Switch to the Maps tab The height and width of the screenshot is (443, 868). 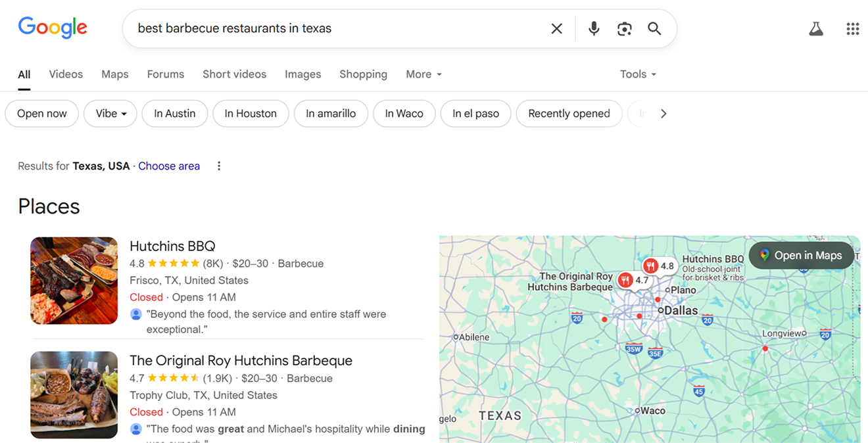click(115, 74)
